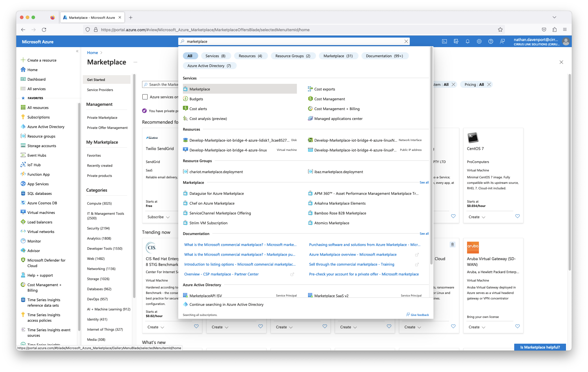Collapse the left sidebar chevron
The image size is (588, 372).
[77, 51]
